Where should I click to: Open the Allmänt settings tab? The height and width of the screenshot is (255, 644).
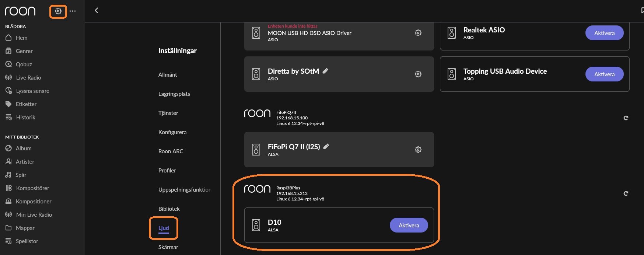(x=168, y=75)
